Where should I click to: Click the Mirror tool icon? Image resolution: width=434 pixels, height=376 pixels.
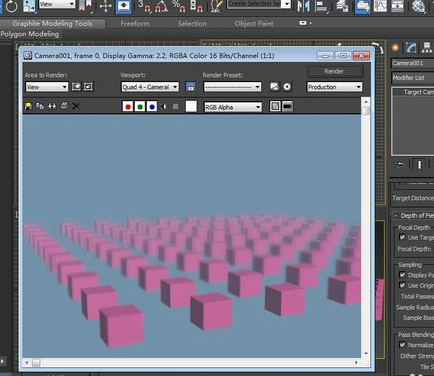coord(303,6)
